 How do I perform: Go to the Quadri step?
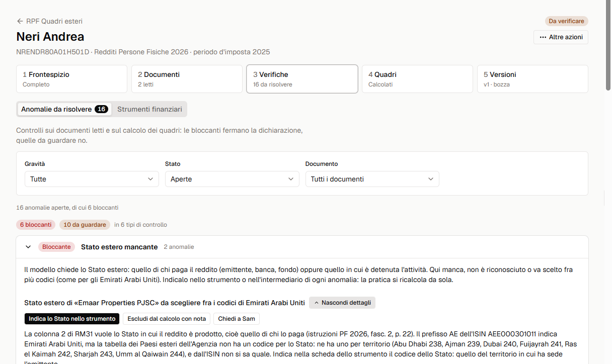[417, 79]
